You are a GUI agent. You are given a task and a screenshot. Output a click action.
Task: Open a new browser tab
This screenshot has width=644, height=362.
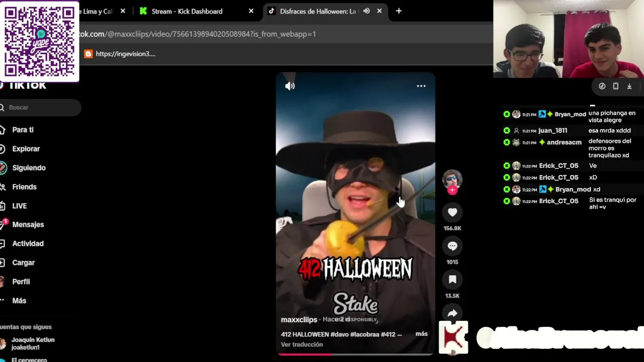click(x=398, y=11)
